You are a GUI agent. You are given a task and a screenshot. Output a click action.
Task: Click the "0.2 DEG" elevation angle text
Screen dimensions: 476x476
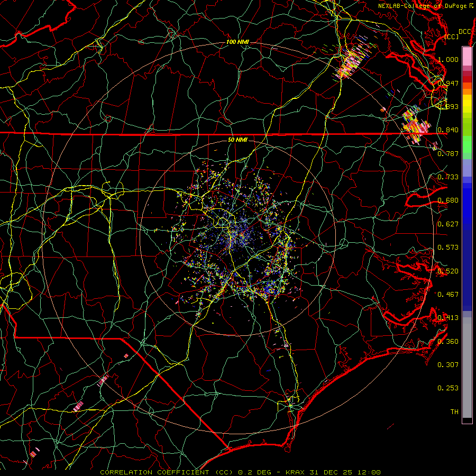(254, 472)
